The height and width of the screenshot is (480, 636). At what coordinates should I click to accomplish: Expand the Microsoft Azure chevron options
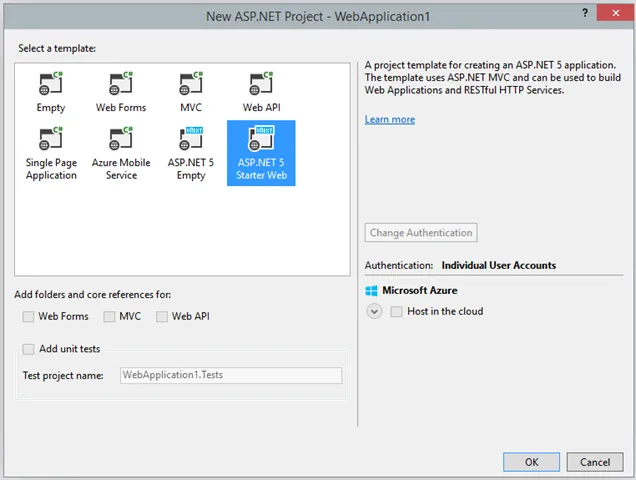374,312
